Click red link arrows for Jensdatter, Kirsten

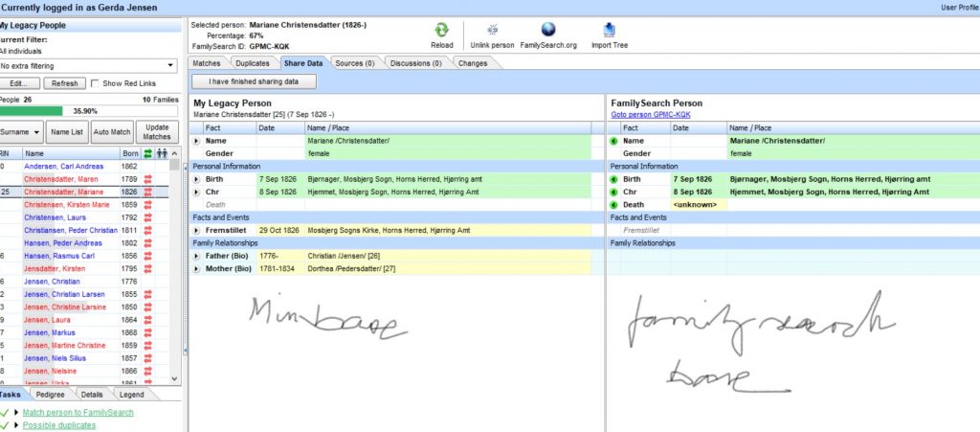pos(148,269)
